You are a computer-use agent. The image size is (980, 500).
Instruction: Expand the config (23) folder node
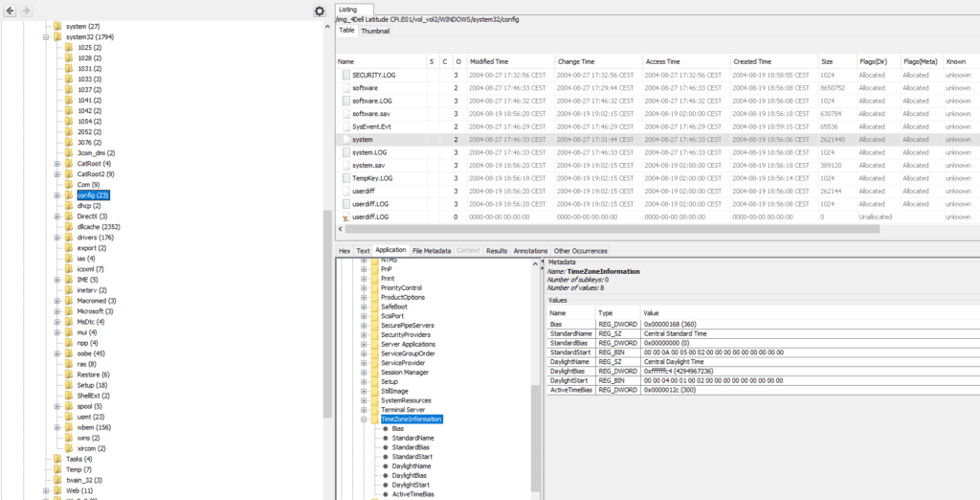[x=56, y=195]
